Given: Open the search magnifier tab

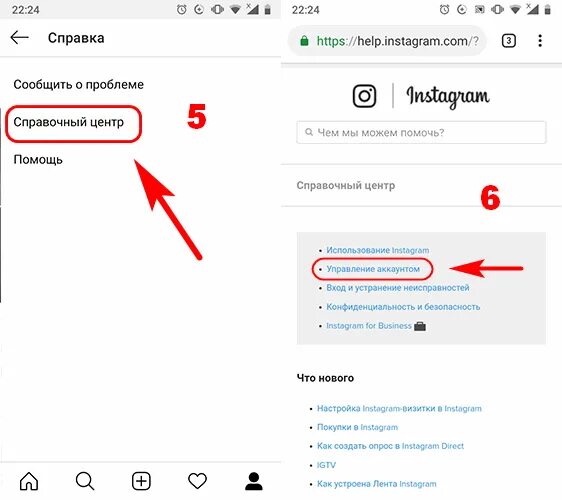Looking at the screenshot, I should (85, 481).
